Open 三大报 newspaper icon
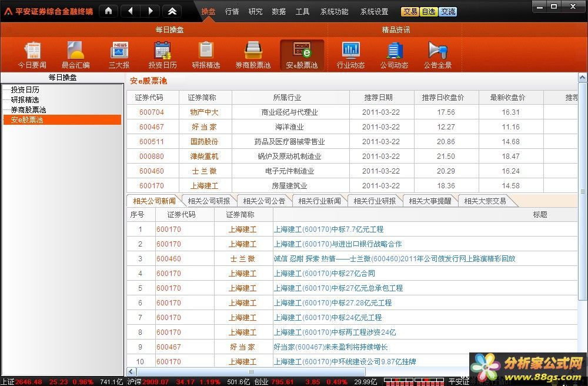This screenshot has height=386, width=588. pos(119,55)
